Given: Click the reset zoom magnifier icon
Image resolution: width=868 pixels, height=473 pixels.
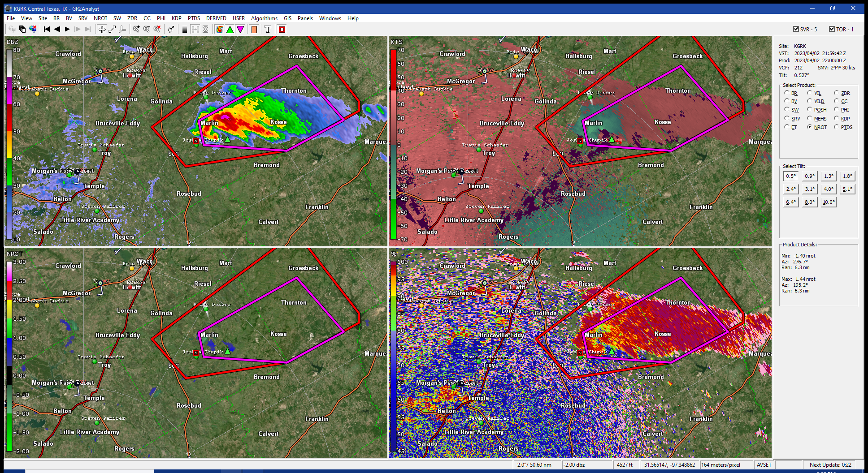Looking at the screenshot, I should pos(157,30).
